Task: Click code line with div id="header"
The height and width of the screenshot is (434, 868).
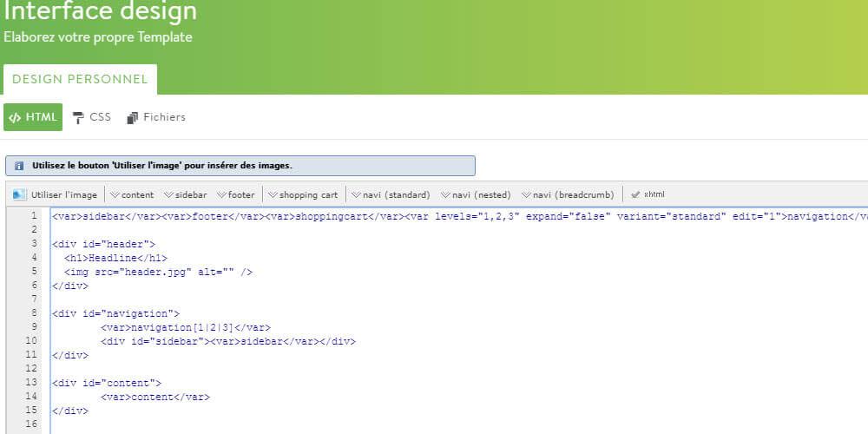Action: click(x=104, y=244)
